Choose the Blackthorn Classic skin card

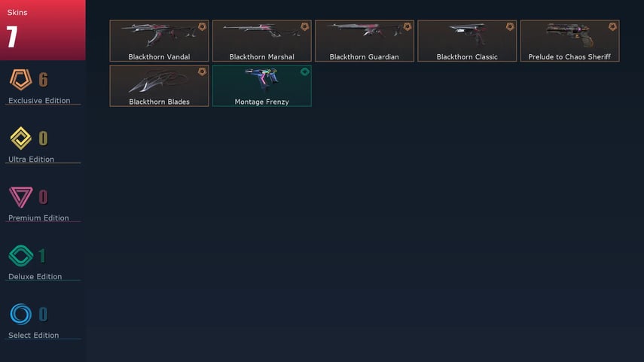(x=467, y=41)
